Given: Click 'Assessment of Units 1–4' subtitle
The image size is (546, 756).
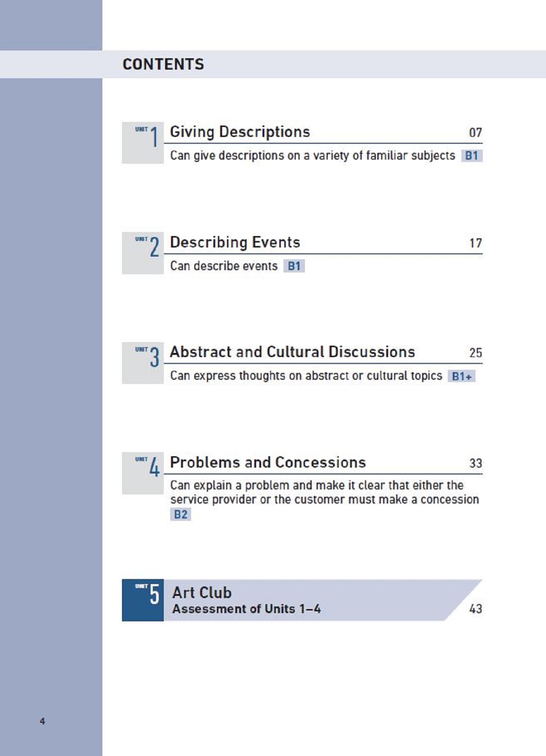Looking at the screenshot, I should coord(246,609).
